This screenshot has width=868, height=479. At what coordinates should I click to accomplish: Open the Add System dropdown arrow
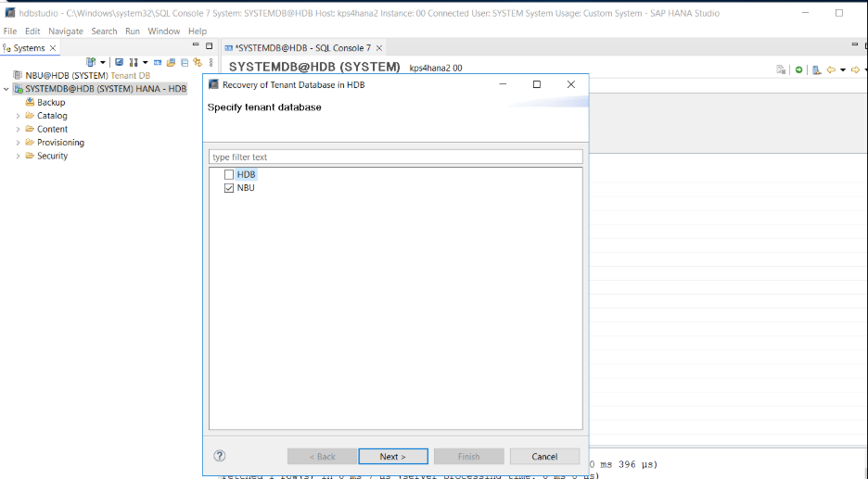(x=103, y=62)
